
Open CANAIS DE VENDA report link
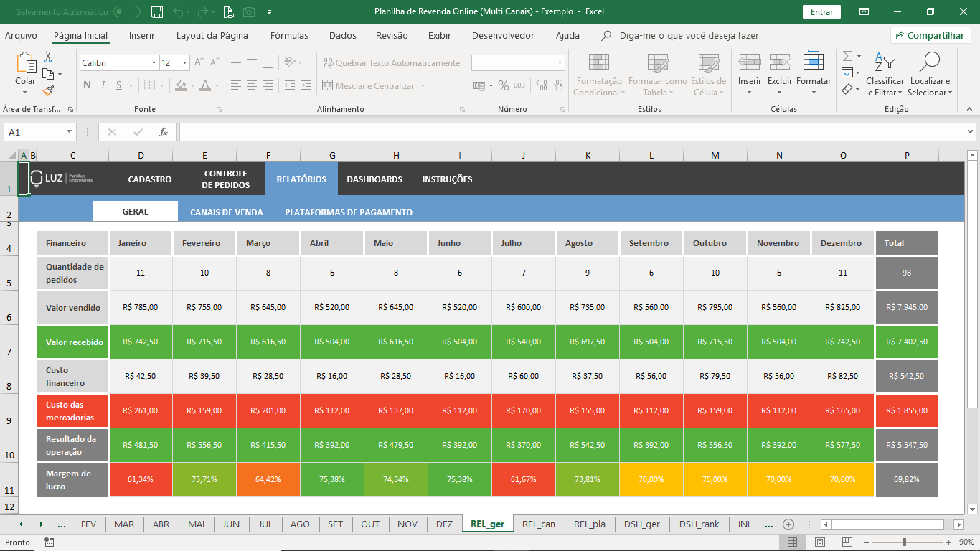coord(227,212)
